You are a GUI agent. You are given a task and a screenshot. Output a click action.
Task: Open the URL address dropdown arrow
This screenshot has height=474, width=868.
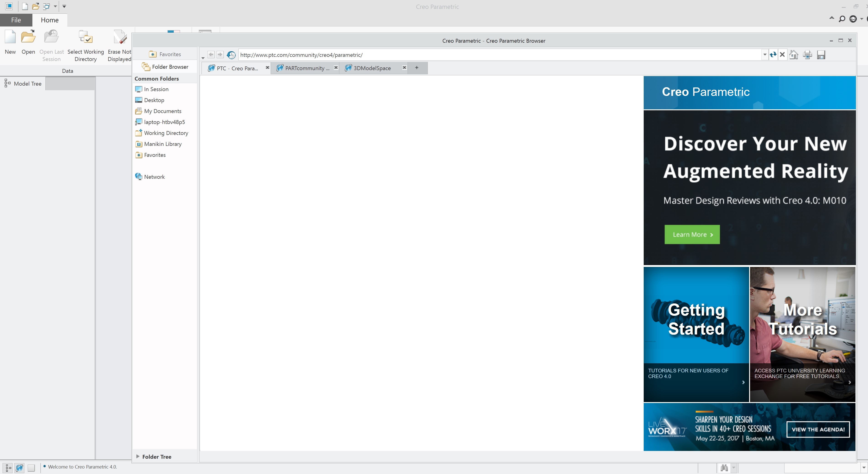(765, 55)
